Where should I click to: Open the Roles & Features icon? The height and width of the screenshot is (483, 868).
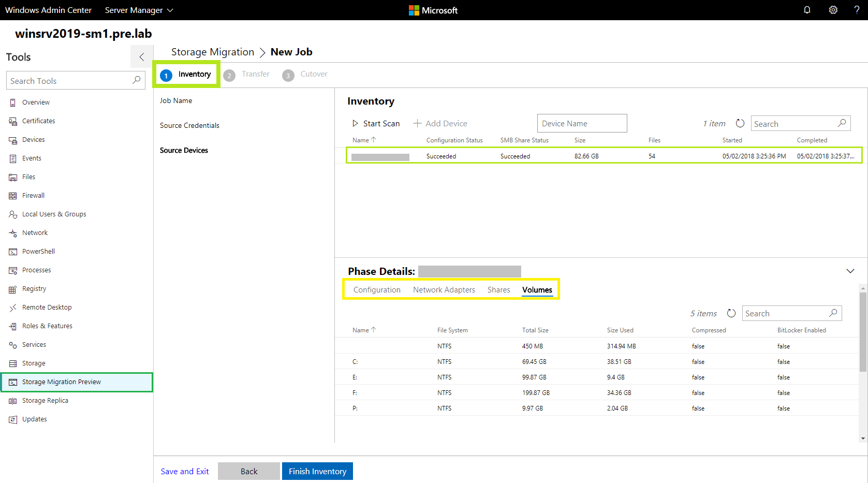click(x=13, y=326)
